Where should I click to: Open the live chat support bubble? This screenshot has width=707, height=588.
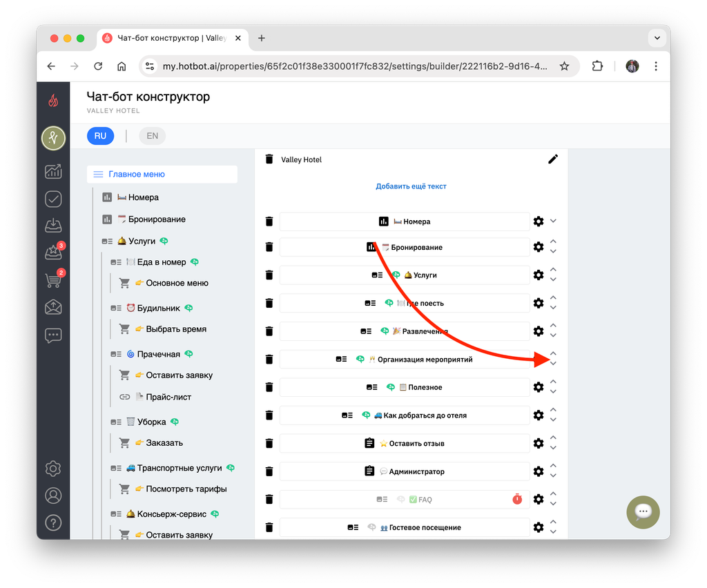[x=643, y=512]
